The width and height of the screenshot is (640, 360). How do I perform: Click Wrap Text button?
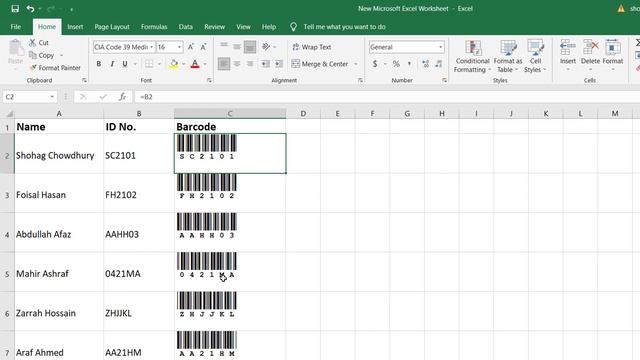tap(311, 47)
